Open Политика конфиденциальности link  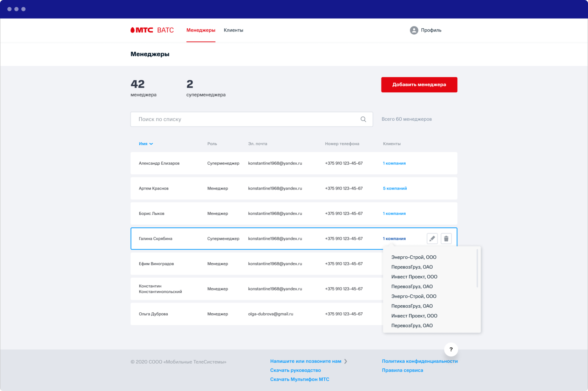point(420,361)
